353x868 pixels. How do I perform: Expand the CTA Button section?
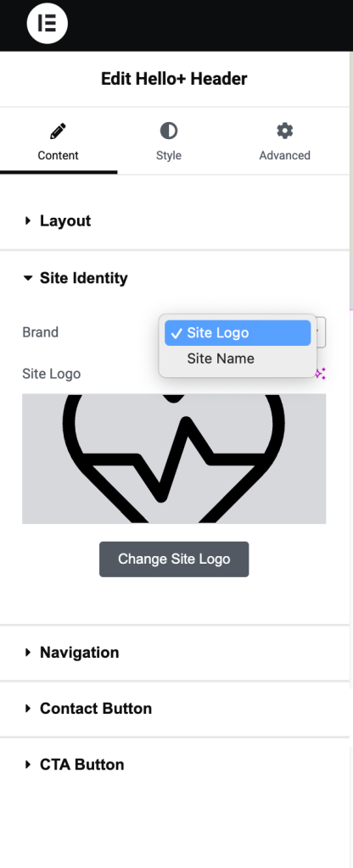(x=175, y=765)
